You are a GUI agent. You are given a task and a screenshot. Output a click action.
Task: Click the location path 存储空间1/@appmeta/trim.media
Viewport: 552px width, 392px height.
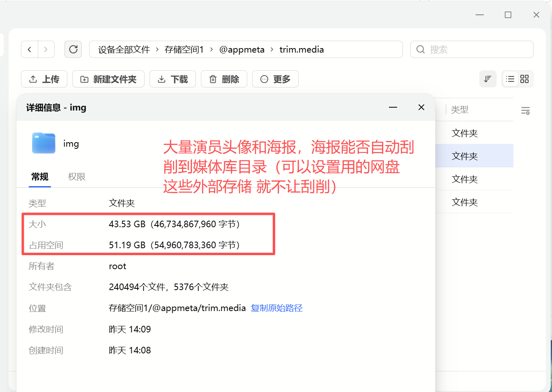pos(177,308)
